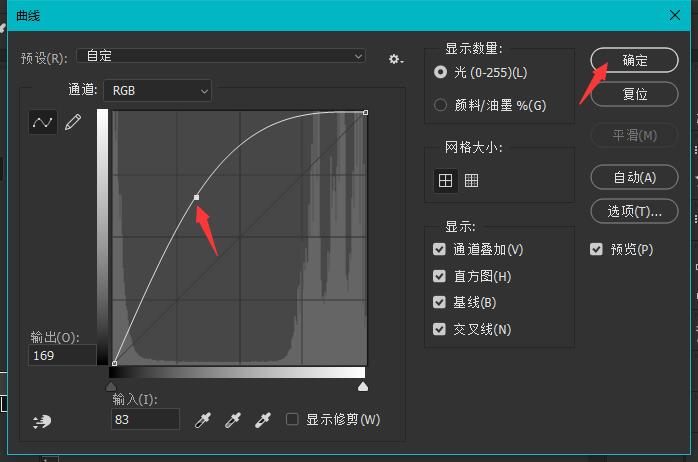698x462 pixels.
Task: Select the bottom-left endpoint of the curve
Action: 114,364
